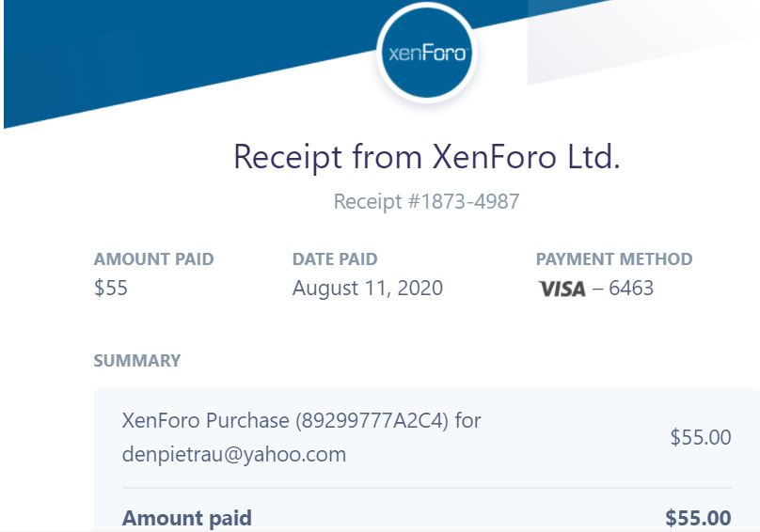Click the denpietrau@yahoo.com email address
760x532 pixels.
click(234, 455)
